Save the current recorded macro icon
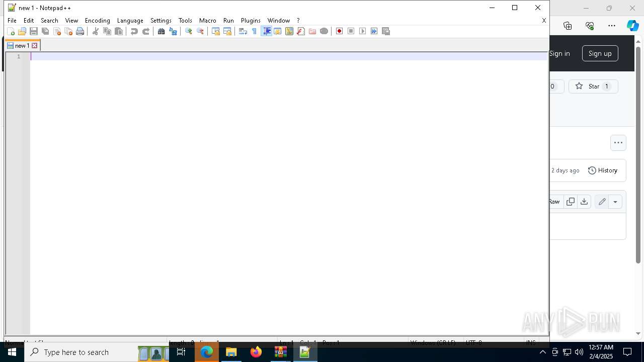 (x=386, y=31)
